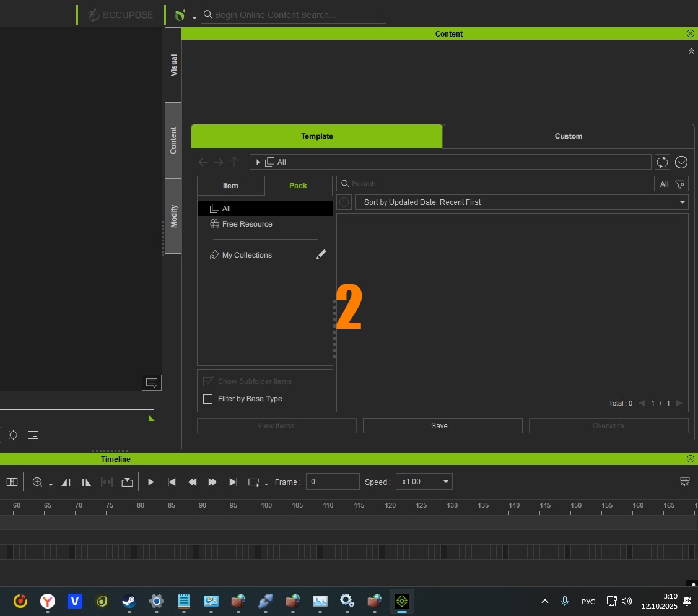Expand the round options arrow beside refresh
The height and width of the screenshot is (616, 698).
point(681,162)
